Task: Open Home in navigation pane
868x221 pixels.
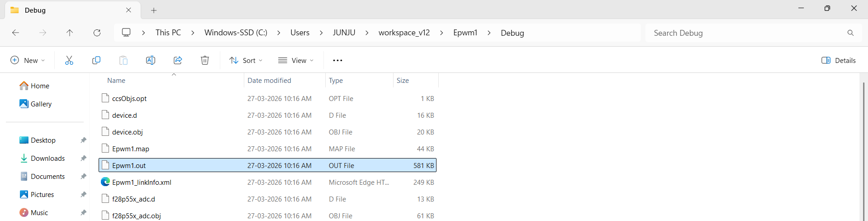Action: point(34,86)
